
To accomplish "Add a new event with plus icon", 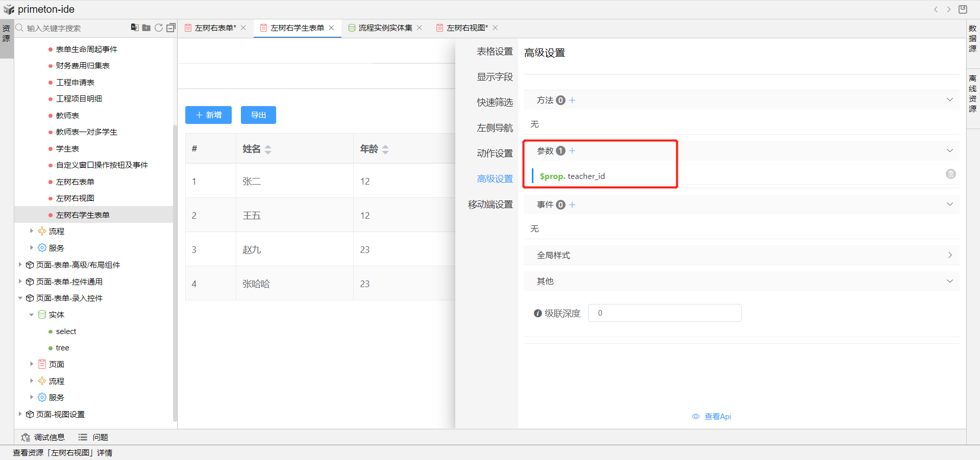I will [x=572, y=205].
